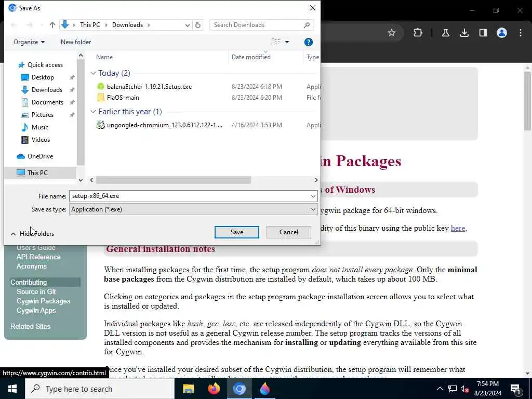The height and width of the screenshot is (399, 532).
Task: Open the Acronyms sidebar link
Action: [x=32, y=267]
